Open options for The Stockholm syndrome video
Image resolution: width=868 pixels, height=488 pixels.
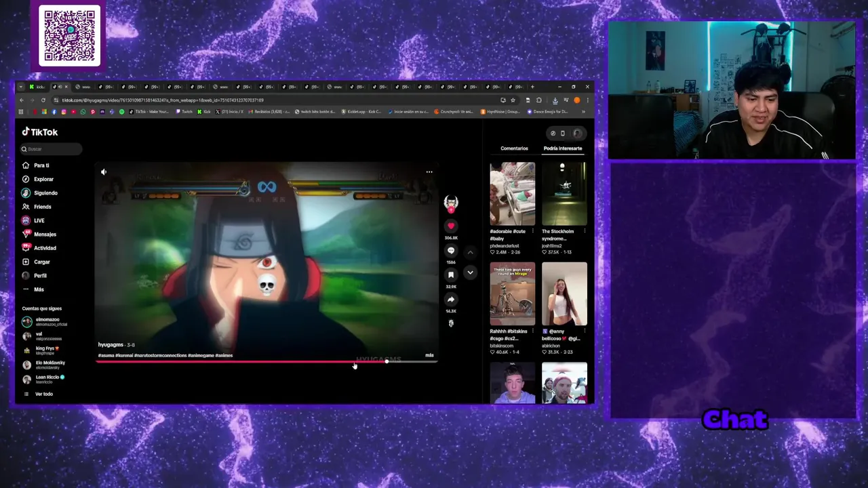pyautogui.click(x=585, y=232)
